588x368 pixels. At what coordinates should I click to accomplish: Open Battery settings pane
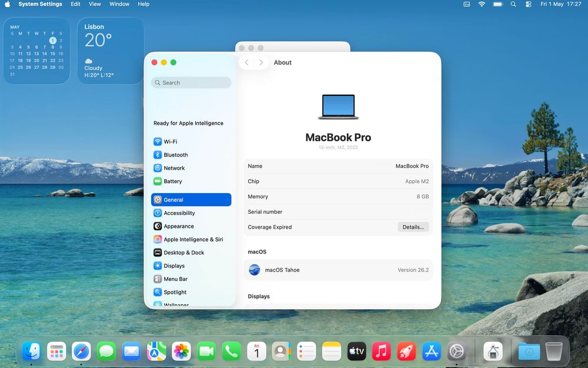pos(191,181)
